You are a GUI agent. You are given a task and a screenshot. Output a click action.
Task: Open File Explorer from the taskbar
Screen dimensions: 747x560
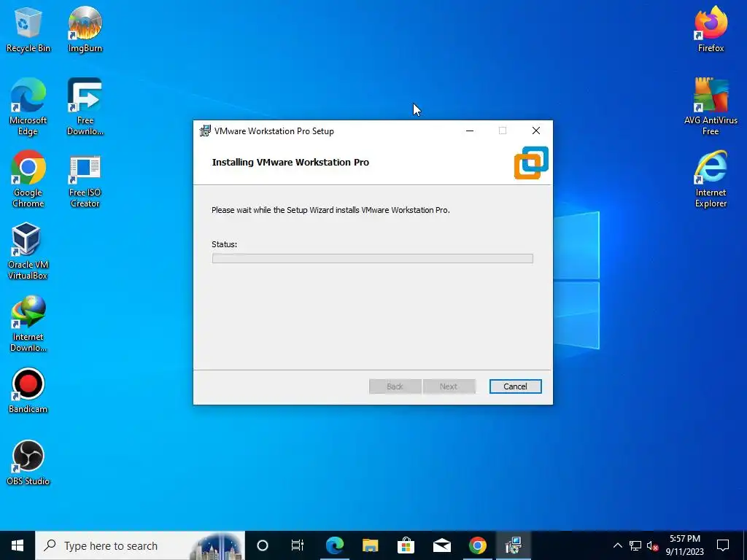[x=370, y=545]
